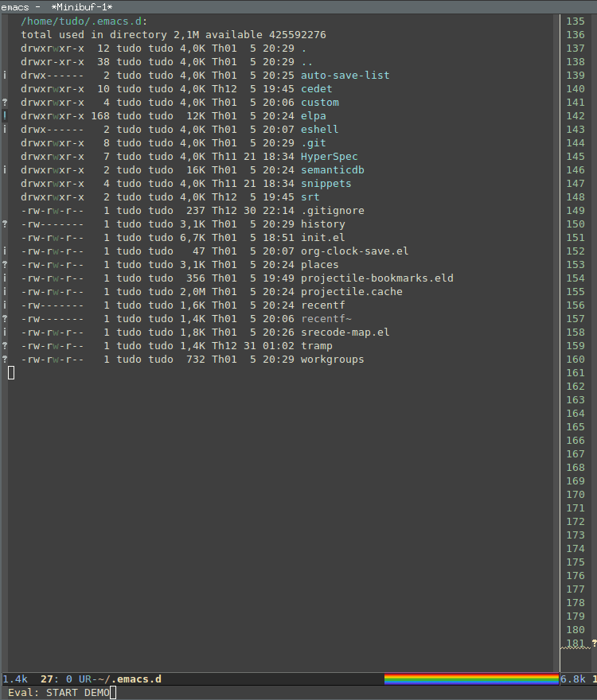Click the info fringe marker beside eshell
The width and height of the screenshot is (597, 700).
click(5, 130)
